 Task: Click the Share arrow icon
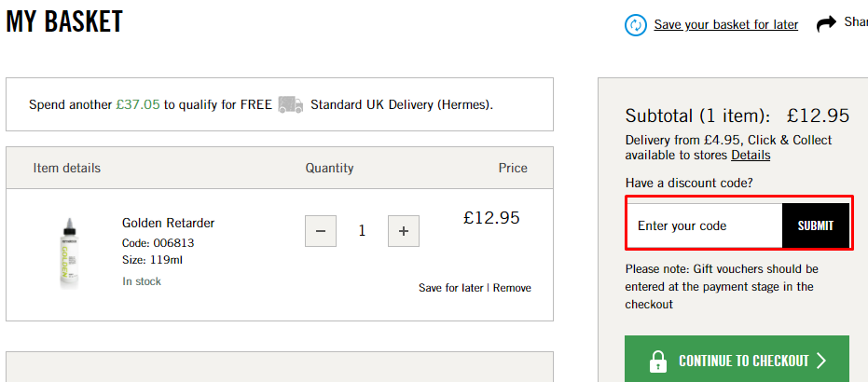827,24
